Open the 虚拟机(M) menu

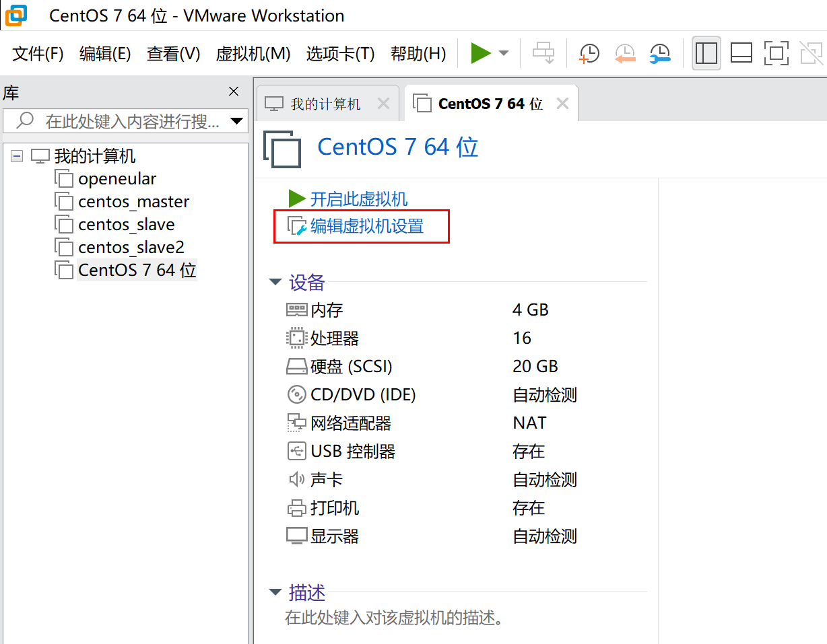click(253, 54)
